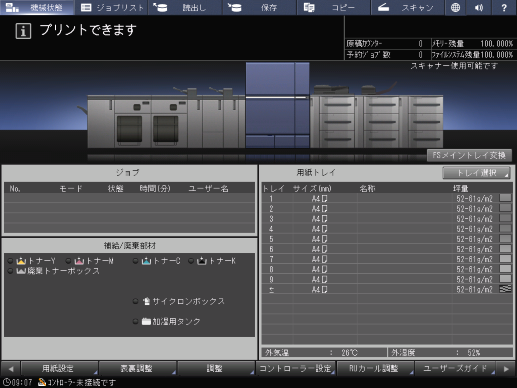This screenshot has height=388, width=517.
Task: Select tray 1 row in 用紙トレイ
Action: click(x=387, y=199)
